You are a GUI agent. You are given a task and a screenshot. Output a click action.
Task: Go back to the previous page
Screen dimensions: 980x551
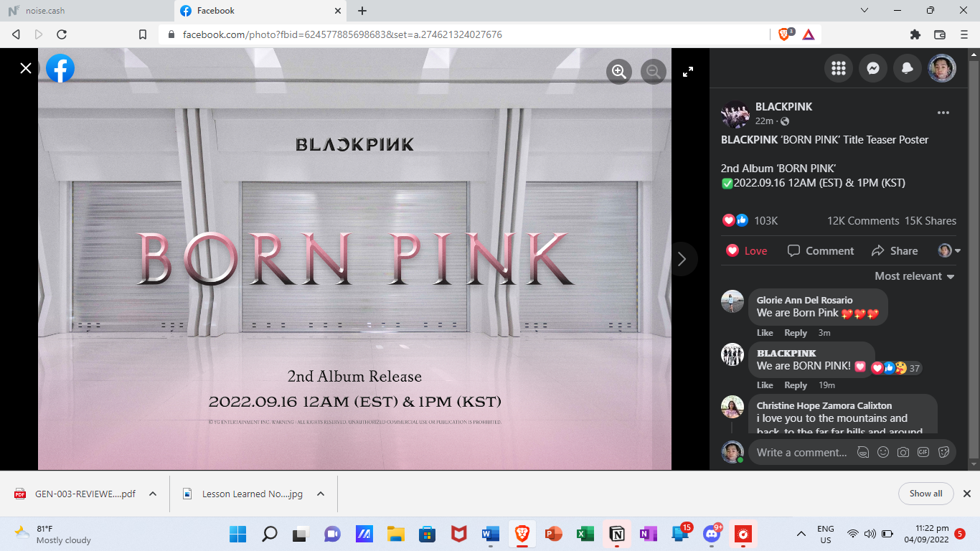(16, 34)
